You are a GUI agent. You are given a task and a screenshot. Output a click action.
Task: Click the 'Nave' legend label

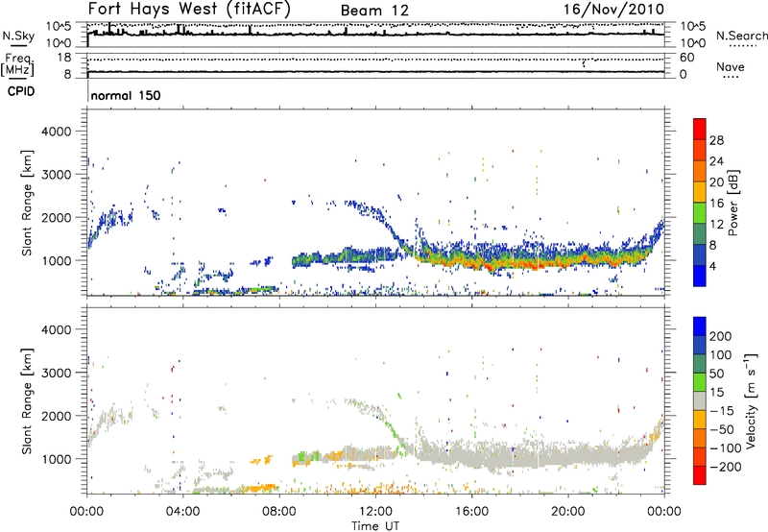pyautogui.click(x=730, y=66)
